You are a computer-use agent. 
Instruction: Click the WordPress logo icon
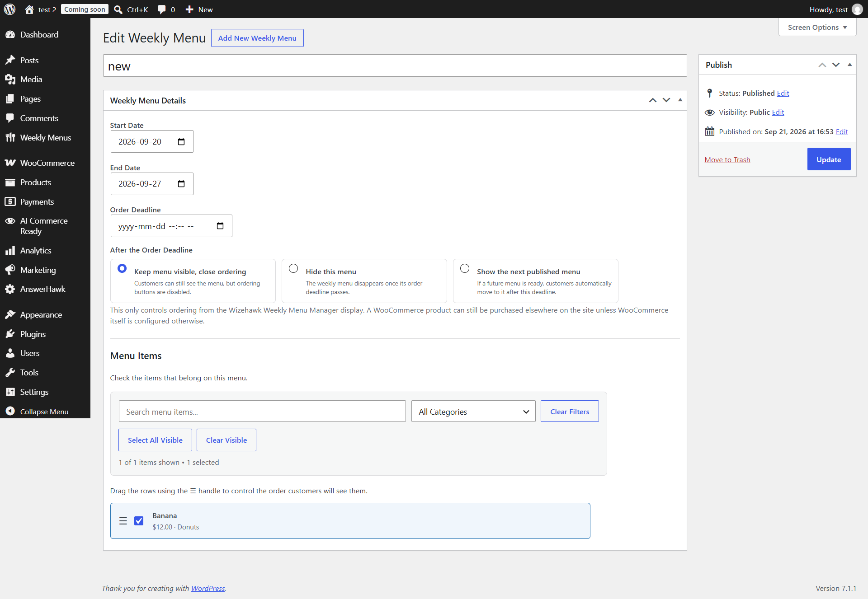pyautogui.click(x=9, y=9)
